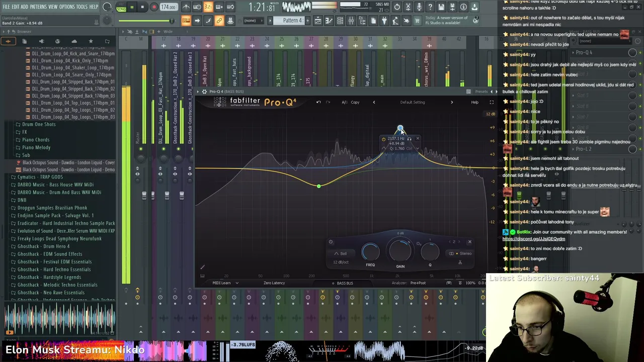Click the FREQ knob
Image resolution: width=644 pixels, height=362 pixels.
click(x=370, y=251)
